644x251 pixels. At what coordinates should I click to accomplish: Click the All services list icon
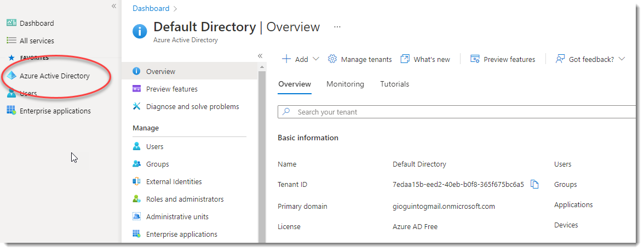pos(12,41)
